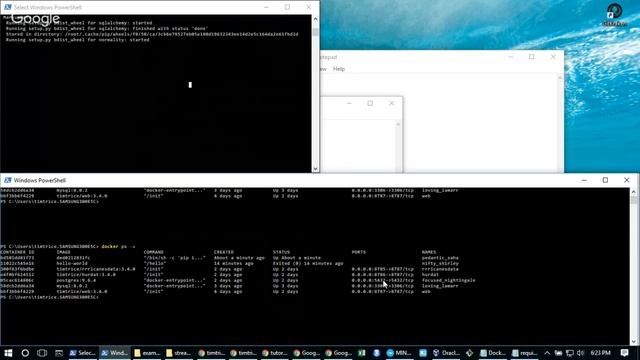Image resolution: width=640 pixels, height=360 pixels.
Task: Maximize the lower Windows PowerShell window
Action: point(605,180)
